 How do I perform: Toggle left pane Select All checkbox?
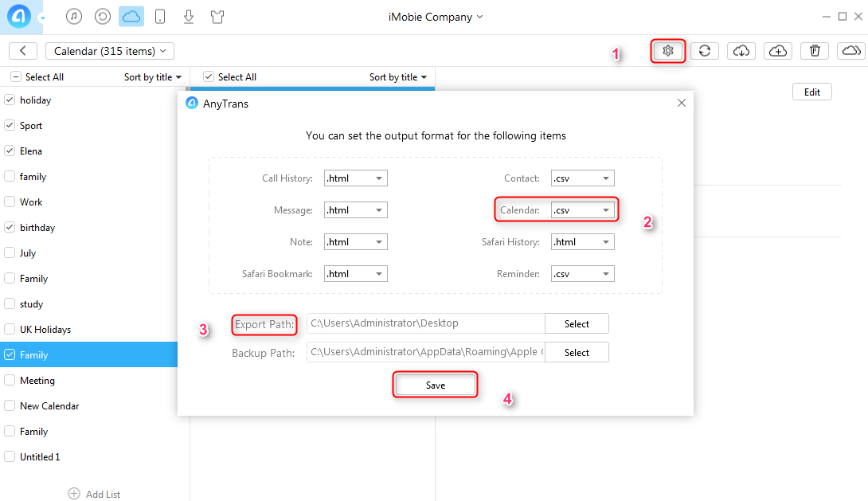16,77
